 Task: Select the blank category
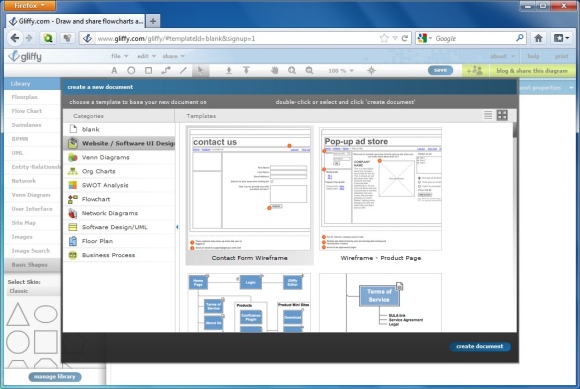119,129
